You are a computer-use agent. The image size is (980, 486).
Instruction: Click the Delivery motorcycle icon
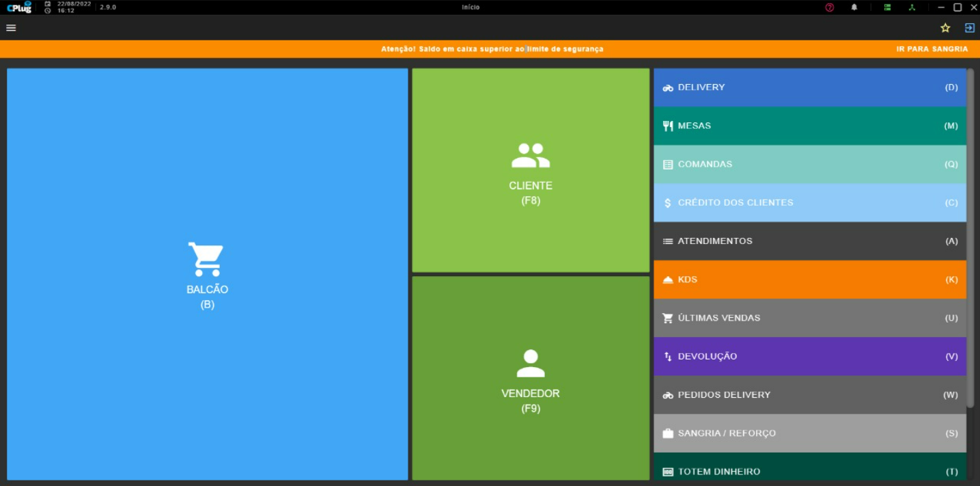tap(668, 87)
